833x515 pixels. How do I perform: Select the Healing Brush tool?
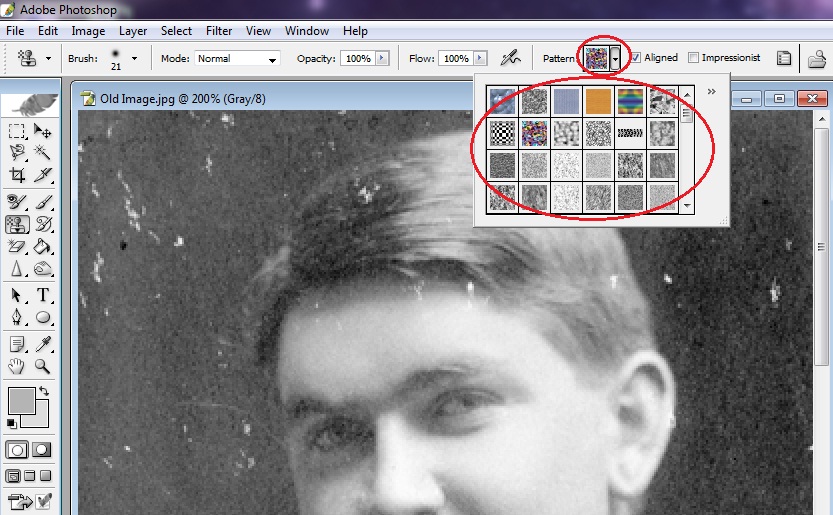coord(16,202)
